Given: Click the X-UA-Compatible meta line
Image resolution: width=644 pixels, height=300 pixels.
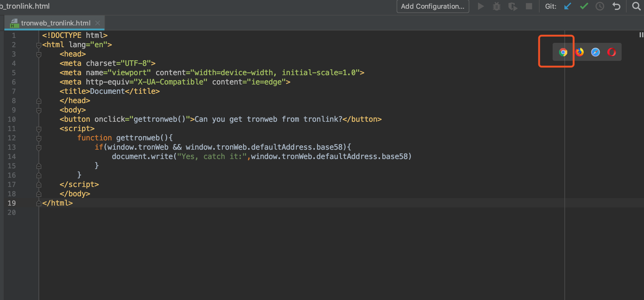Looking at the screenshot, I should [175, 82].
